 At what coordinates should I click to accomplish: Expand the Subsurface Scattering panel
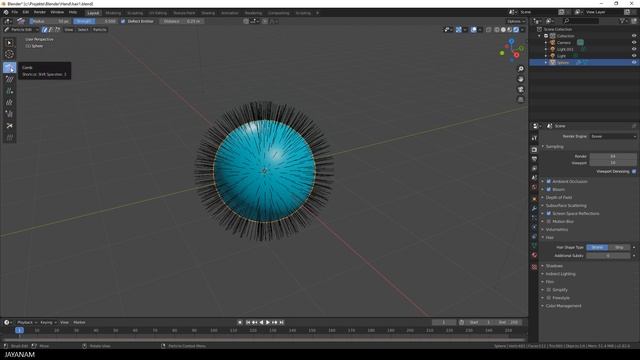566,205
